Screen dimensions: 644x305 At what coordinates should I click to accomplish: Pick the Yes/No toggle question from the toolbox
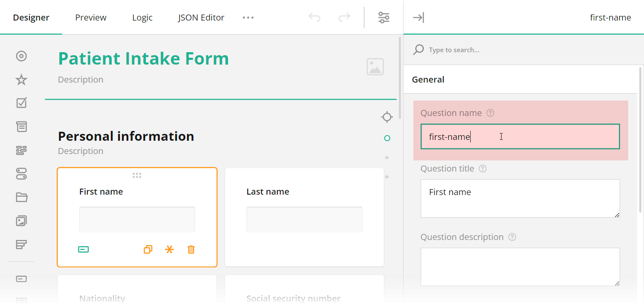(21, 174)
